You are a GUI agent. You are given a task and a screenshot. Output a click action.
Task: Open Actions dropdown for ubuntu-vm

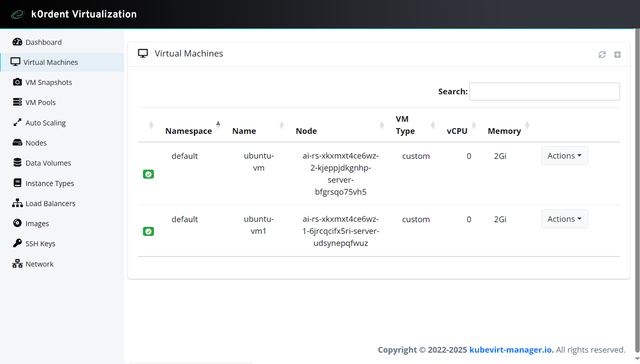click(x=564, y=156)
